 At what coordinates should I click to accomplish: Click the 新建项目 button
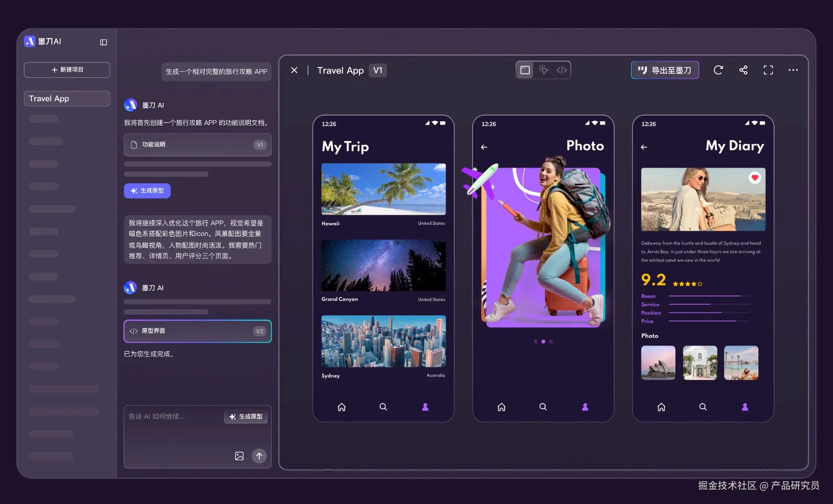tap(67, 70)
